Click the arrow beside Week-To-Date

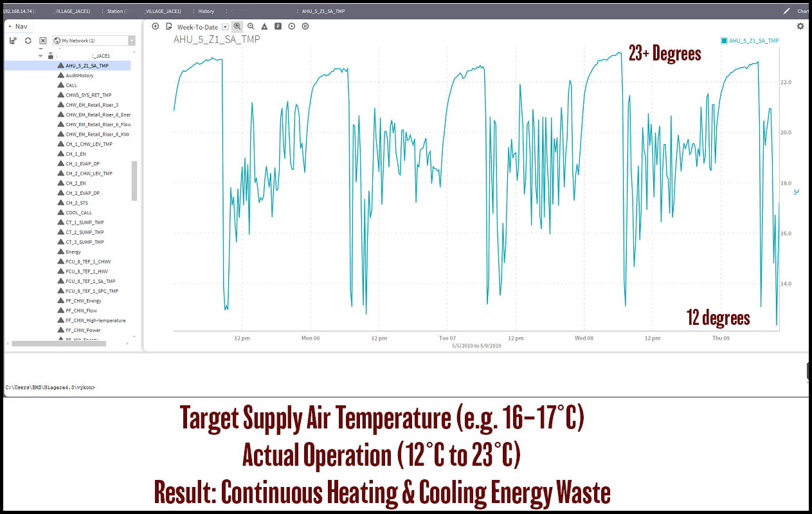(x=225, y=27)
